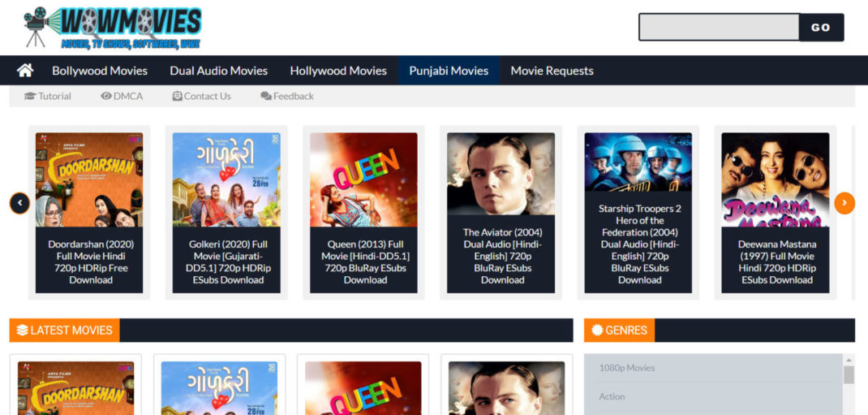Open Deewana Mastana (1997) title link
The image size is (868, 415).
tap(776, 262)
